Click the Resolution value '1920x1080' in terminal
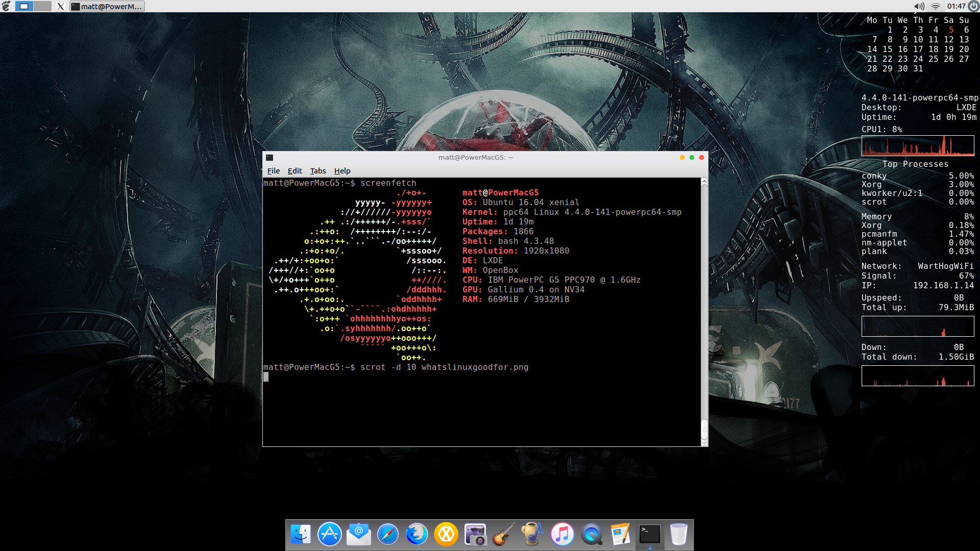This screenshot has width=980, height=551. [546, 251]
